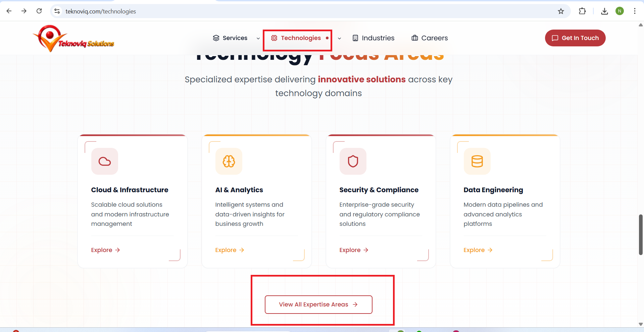
Task: Click the shield icon on Security & Compliance card
Action: [x=353, y=161]
